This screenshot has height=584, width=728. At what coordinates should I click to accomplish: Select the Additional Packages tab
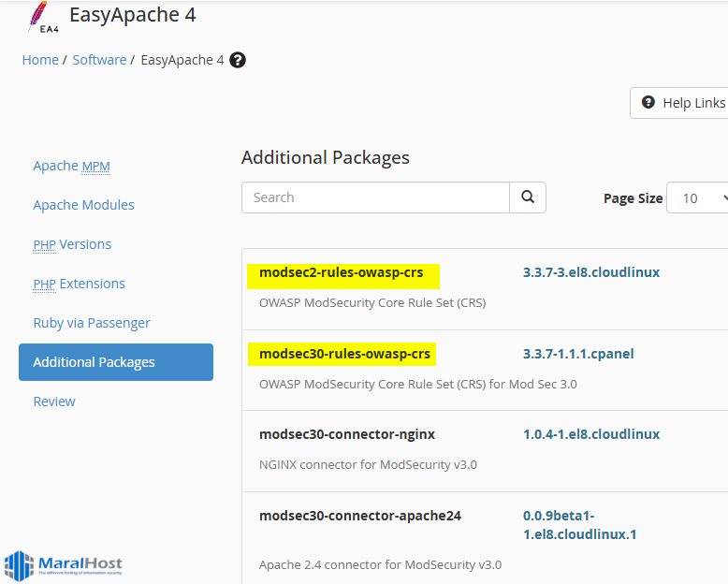116,362
